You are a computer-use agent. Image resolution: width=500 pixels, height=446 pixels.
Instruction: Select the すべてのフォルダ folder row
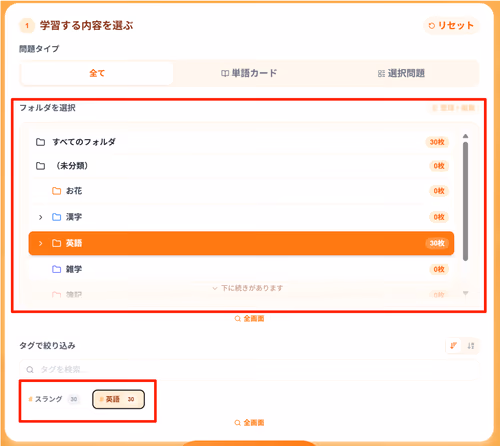coord(242,142)
